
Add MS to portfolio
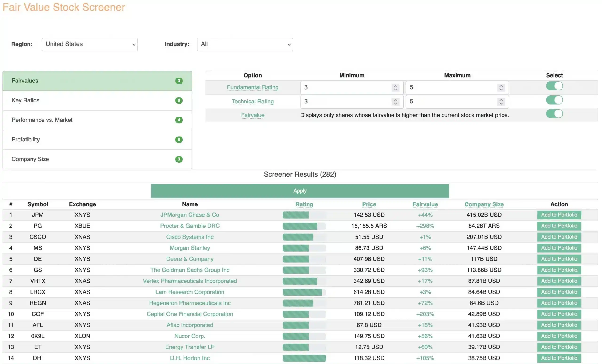[559, 248]
